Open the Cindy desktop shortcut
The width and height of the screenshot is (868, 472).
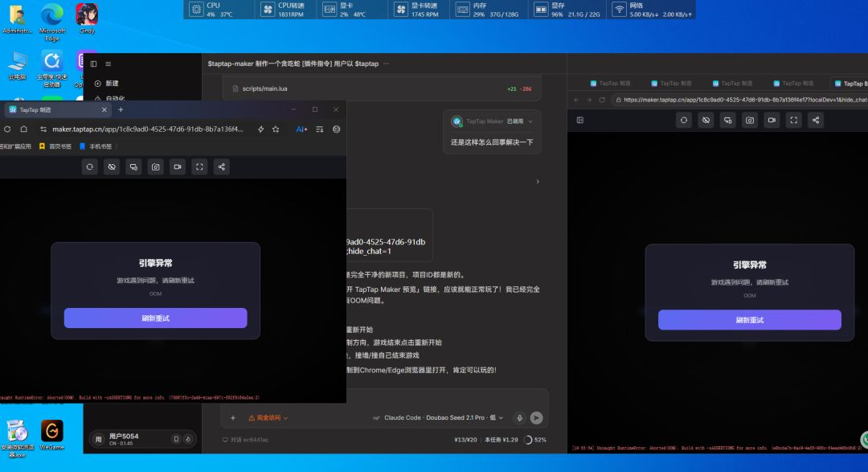click(87, 18)
